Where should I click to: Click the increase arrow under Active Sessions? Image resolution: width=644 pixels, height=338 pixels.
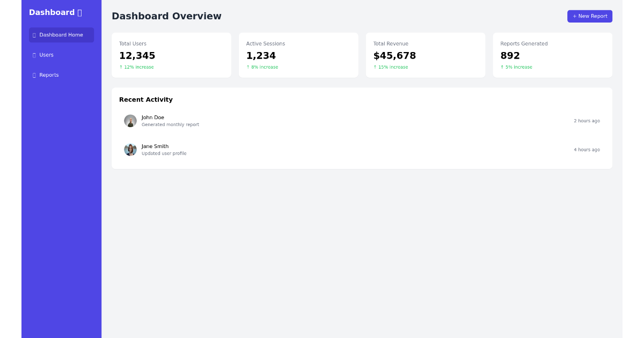click(247, 67)
